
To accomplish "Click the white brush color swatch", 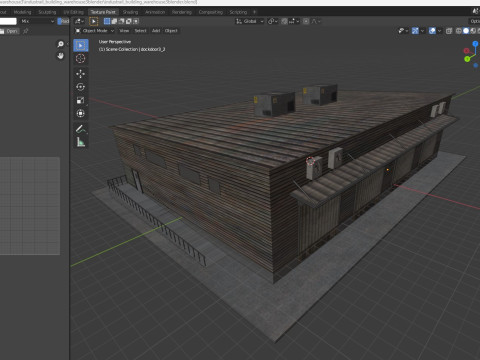I will (8, 21).
